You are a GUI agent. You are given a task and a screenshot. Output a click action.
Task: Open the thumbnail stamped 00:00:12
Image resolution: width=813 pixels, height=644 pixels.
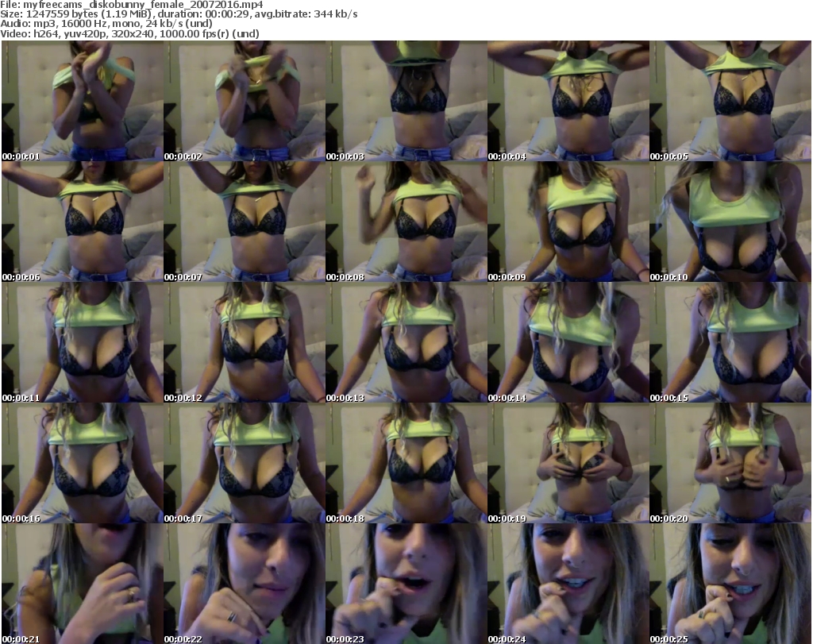tap(245, 342)
